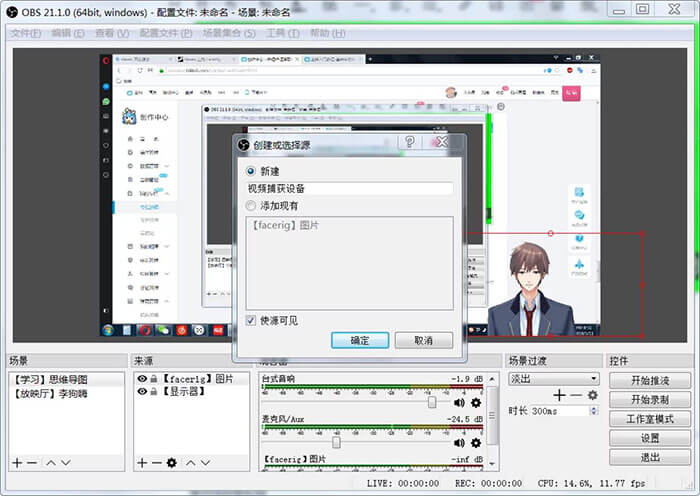Toggle the 使源可见 checkbox

pos(251,320)
